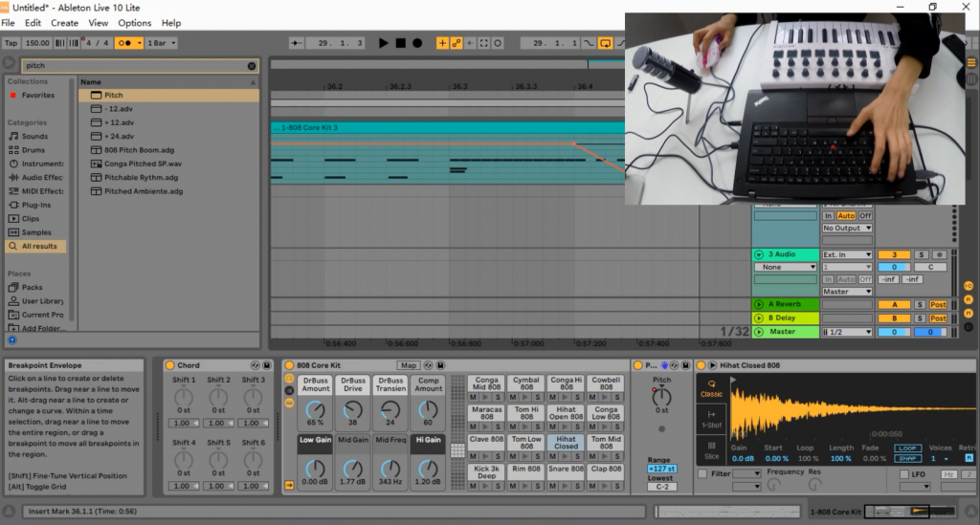Click the Nudge Up tempo icon
This screenshot has width=980, height=525.
tap(73, 43)
